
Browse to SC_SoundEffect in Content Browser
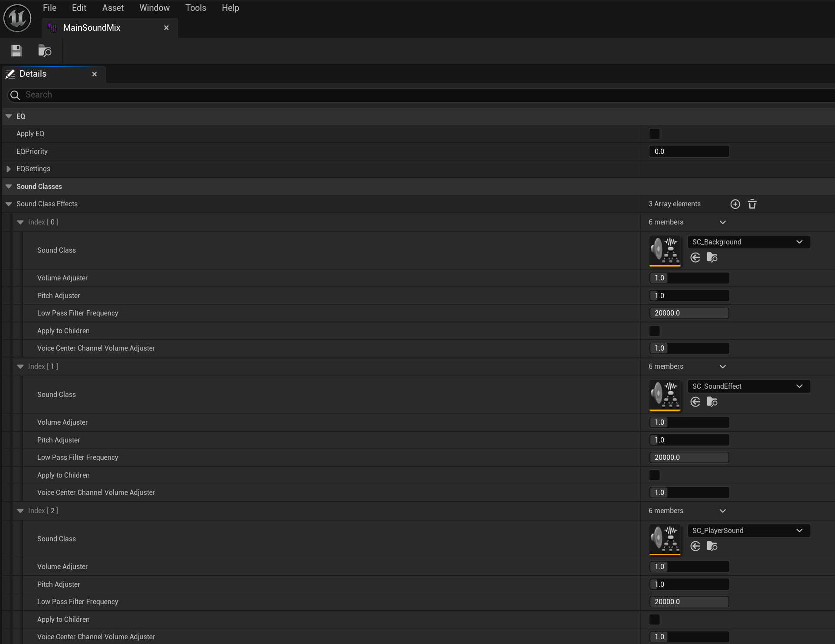tap(712, 402)
